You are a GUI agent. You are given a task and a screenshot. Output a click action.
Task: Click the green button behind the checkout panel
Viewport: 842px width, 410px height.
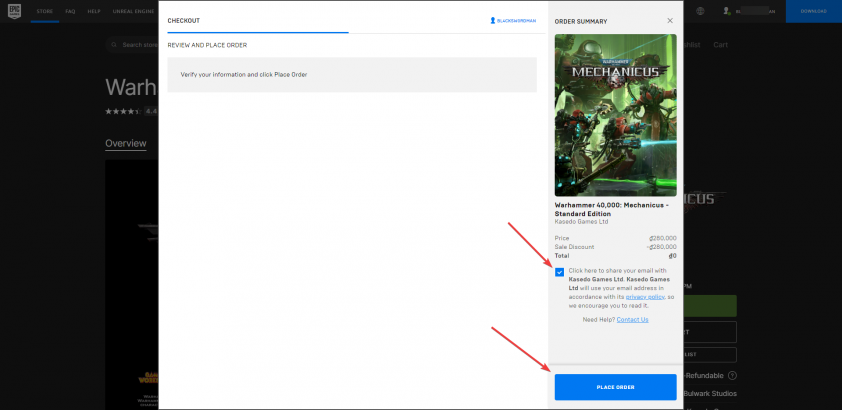point(710,305)
